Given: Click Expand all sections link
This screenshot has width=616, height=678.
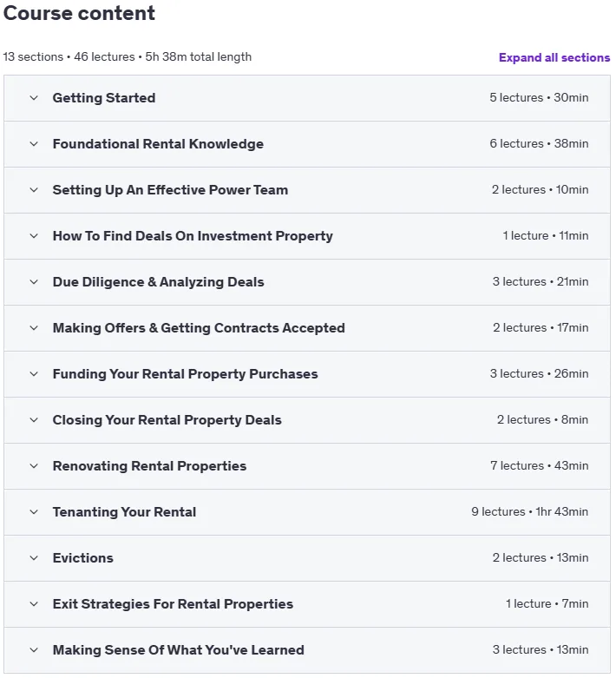Looking at the screenshot, I should 554,57.
